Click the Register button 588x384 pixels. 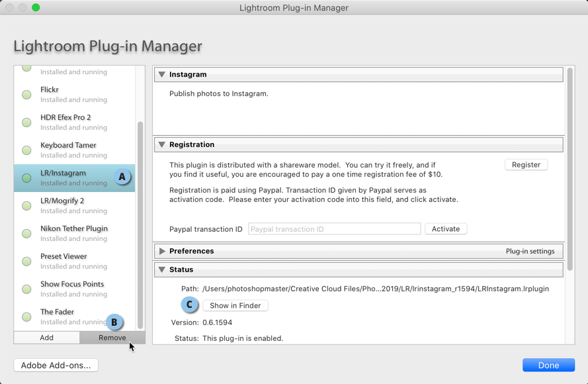point(526,165)
